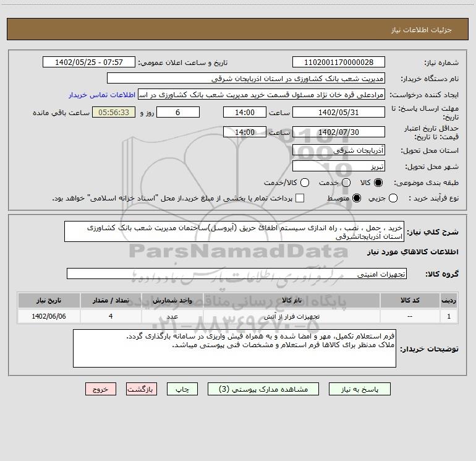Click the price validity date 1402/07/30 field
This screenshot has width=476, height=461.
(339, 132)
